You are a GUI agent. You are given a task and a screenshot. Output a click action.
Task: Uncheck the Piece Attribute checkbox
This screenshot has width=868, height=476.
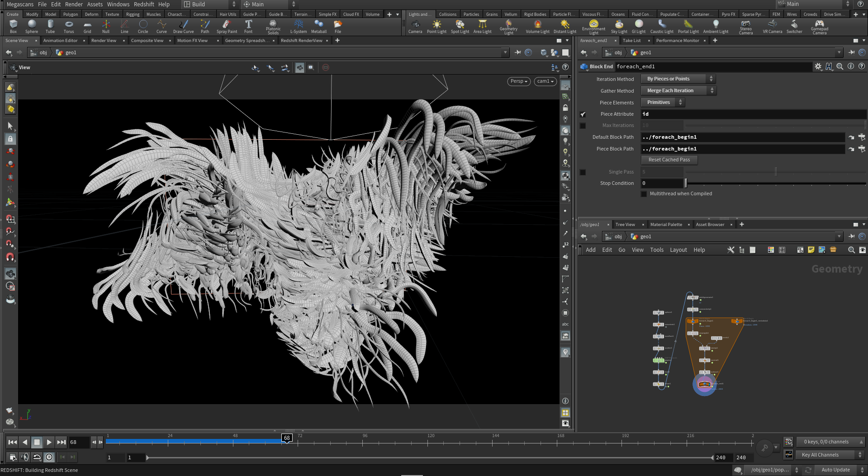[583, 114]
